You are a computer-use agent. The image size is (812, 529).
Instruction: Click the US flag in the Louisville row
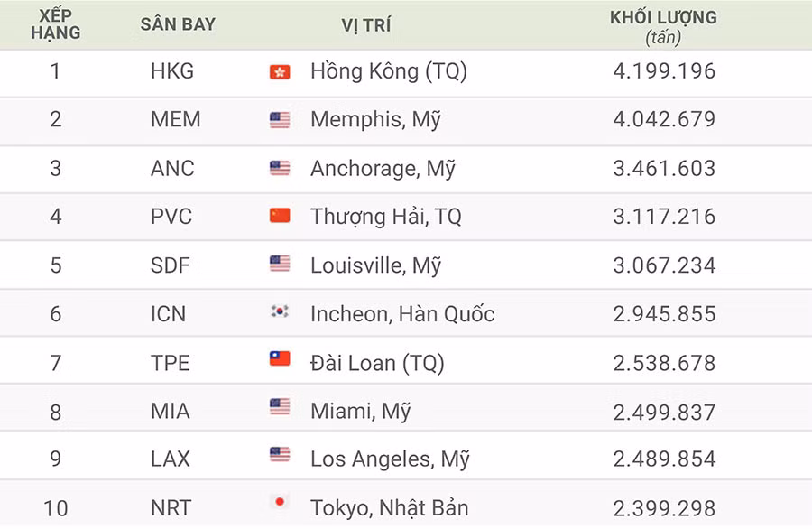280,264
